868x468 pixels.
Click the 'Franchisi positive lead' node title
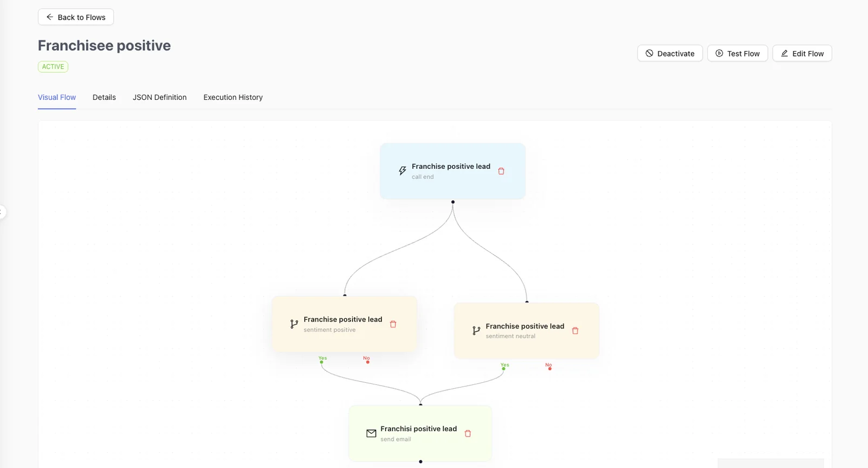pos(419,429)
